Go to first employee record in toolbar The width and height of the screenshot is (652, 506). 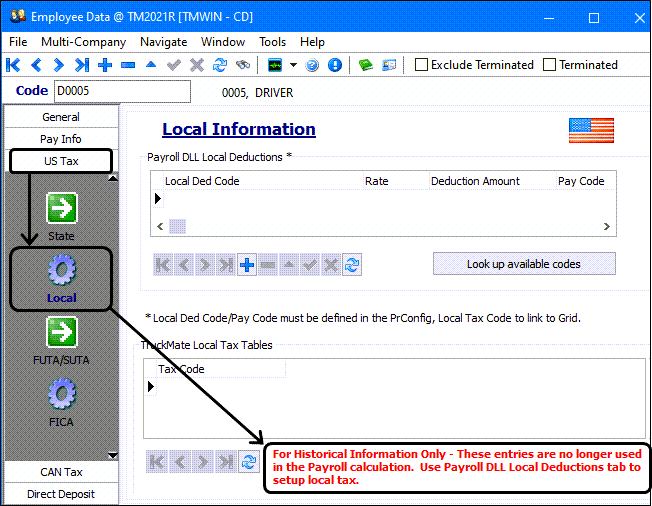coord(13,65)
